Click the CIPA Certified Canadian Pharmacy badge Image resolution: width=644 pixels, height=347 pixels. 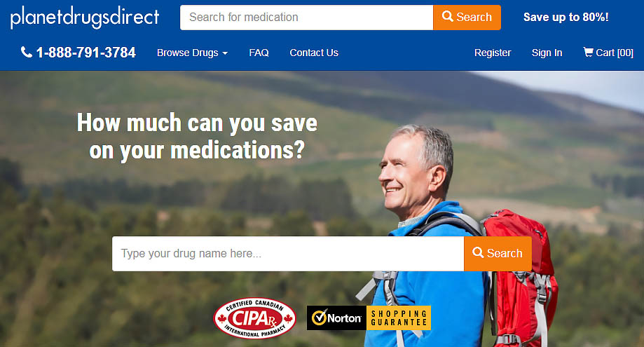point(254,318)
